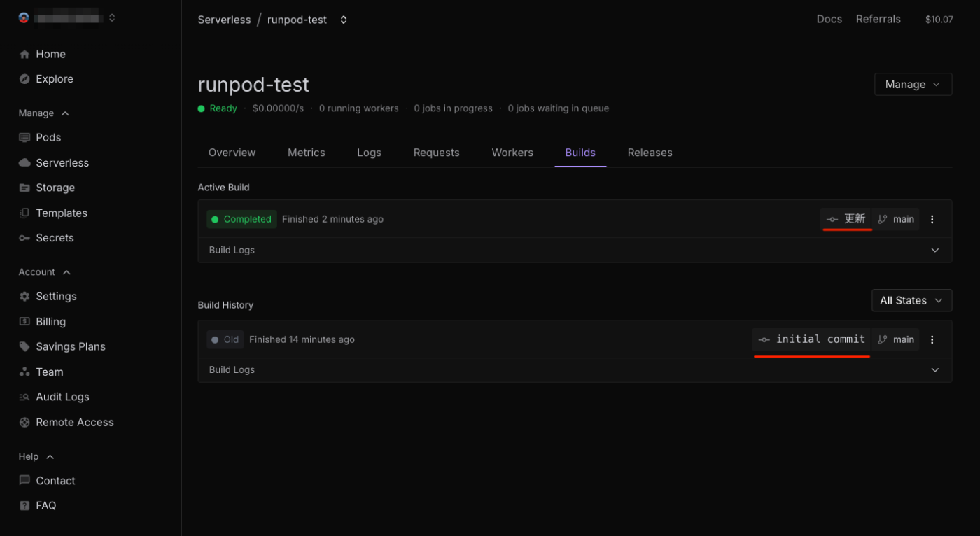The image size is (980, 536).
Task: Collapse the Manage sidebar section
Action: [66, 113]
